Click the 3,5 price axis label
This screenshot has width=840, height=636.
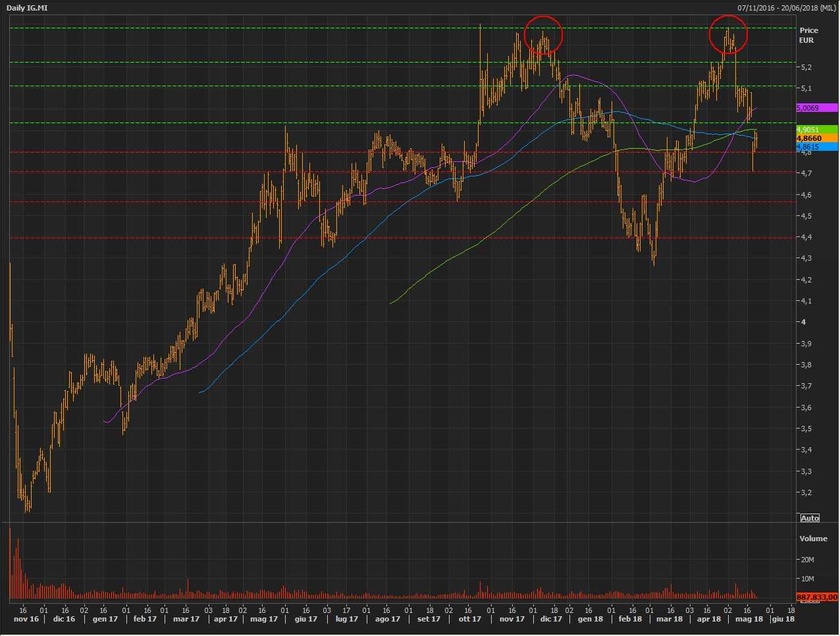click(806, 429)
